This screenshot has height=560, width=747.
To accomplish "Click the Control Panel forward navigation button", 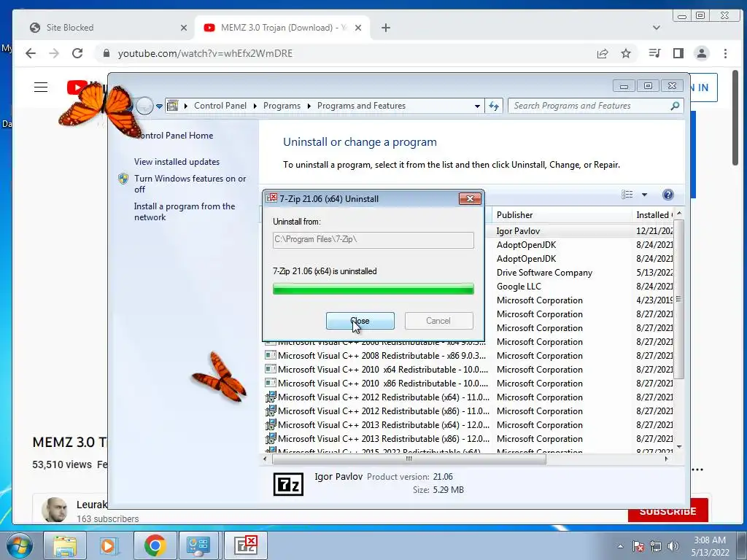I will pyautogui.click(x=144, y=106).
